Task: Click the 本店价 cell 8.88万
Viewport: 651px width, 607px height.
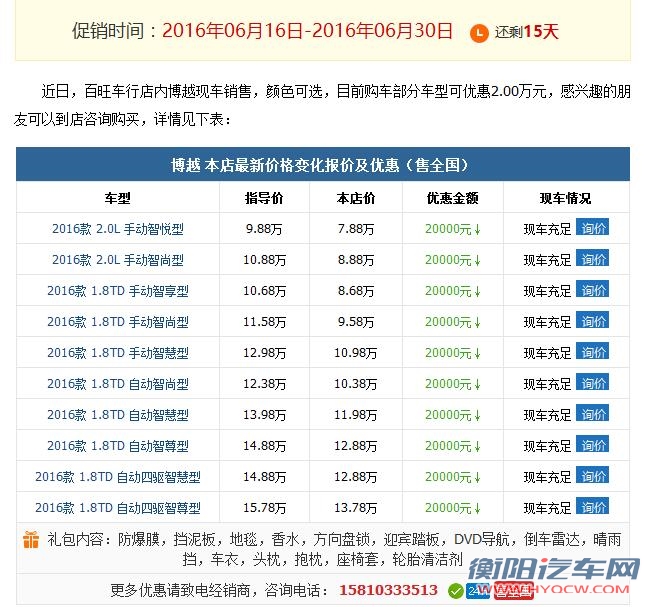Action: 356,260
